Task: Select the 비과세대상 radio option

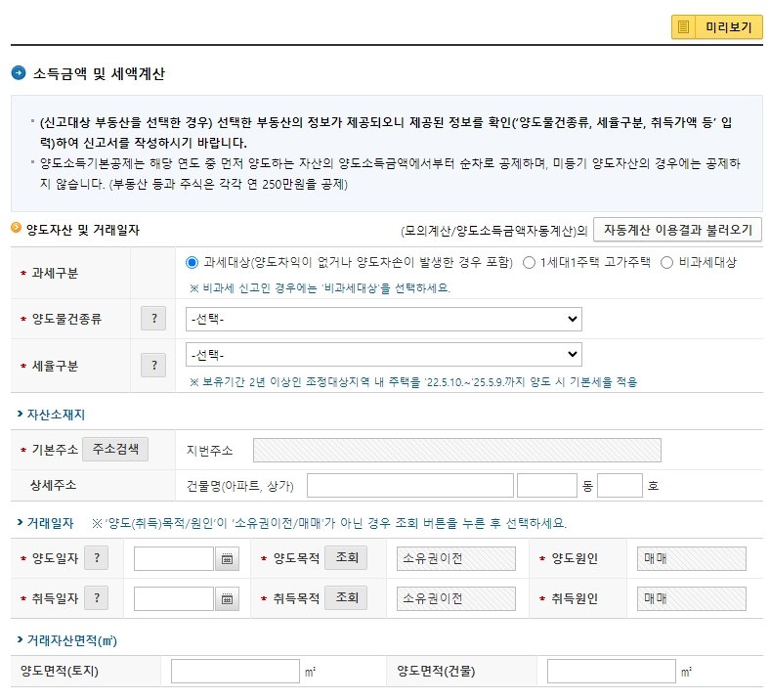Action: coord(666,263)
